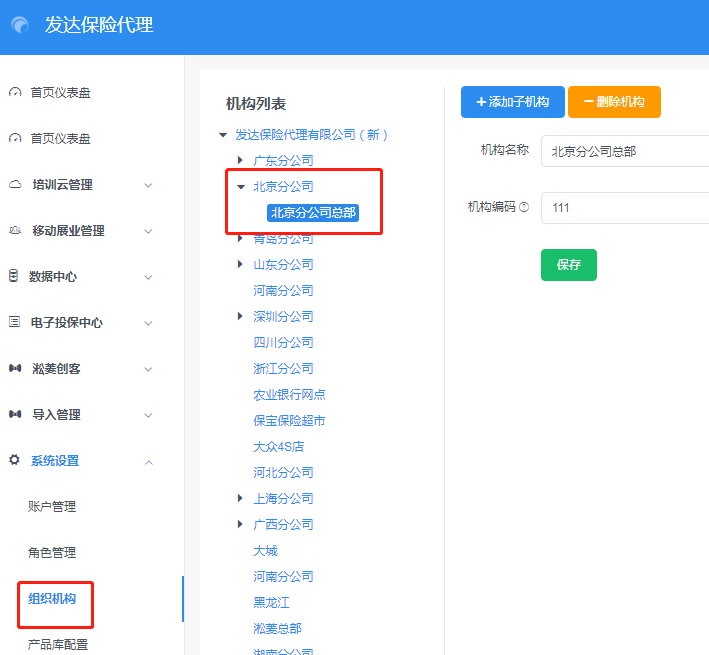Screen dimensions: 709x655
Task: Click the 电子投保中心 sidebar icon
Action: [15, 323]
